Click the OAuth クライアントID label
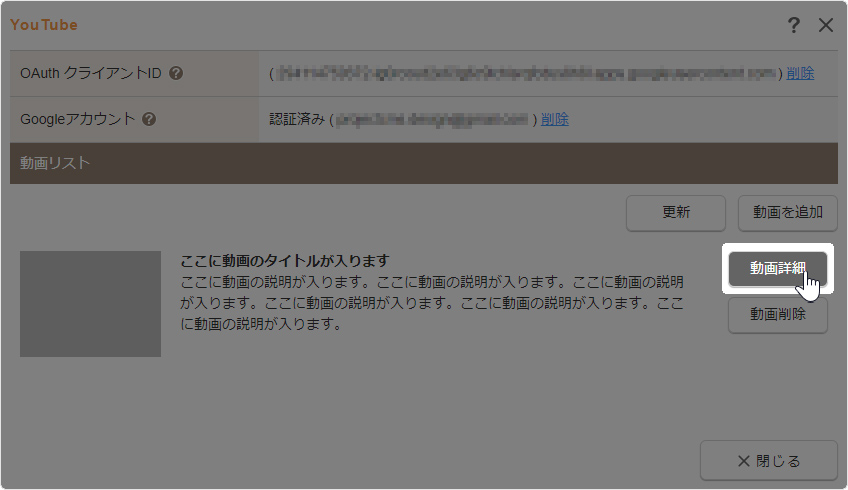Image resolution: width=848 pixels, height=490 pixels. (91, 73)
